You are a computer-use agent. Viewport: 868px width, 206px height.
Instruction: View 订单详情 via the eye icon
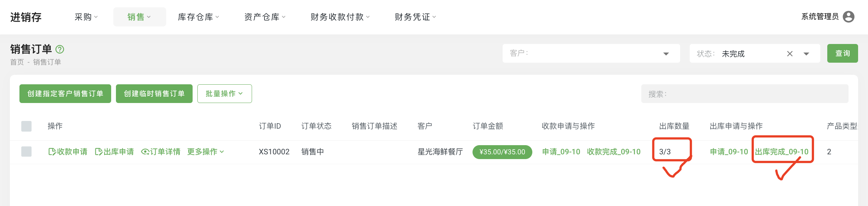coord(145,152)
